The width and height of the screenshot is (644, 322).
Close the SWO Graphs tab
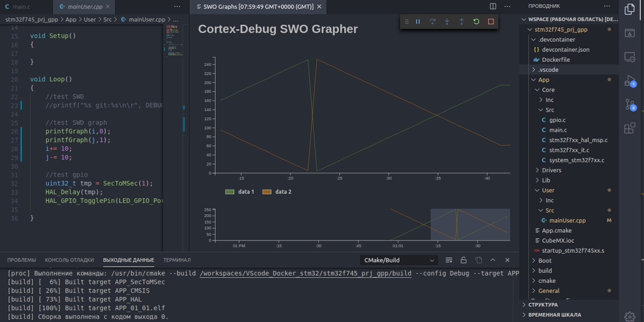[x=319, y=7]
